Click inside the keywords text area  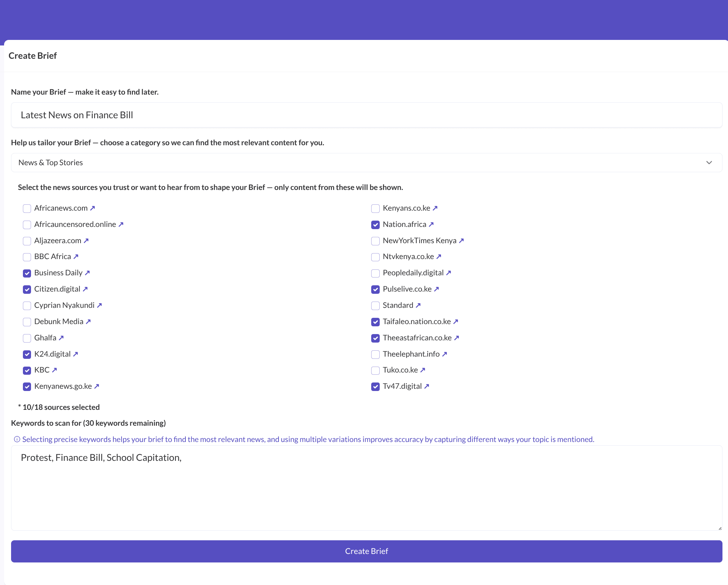pos(366,492)
